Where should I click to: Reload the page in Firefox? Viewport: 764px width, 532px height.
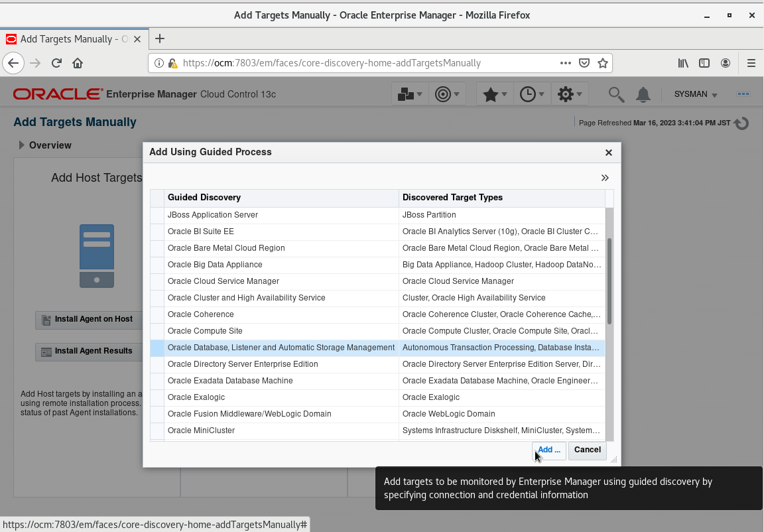point(56,63)
